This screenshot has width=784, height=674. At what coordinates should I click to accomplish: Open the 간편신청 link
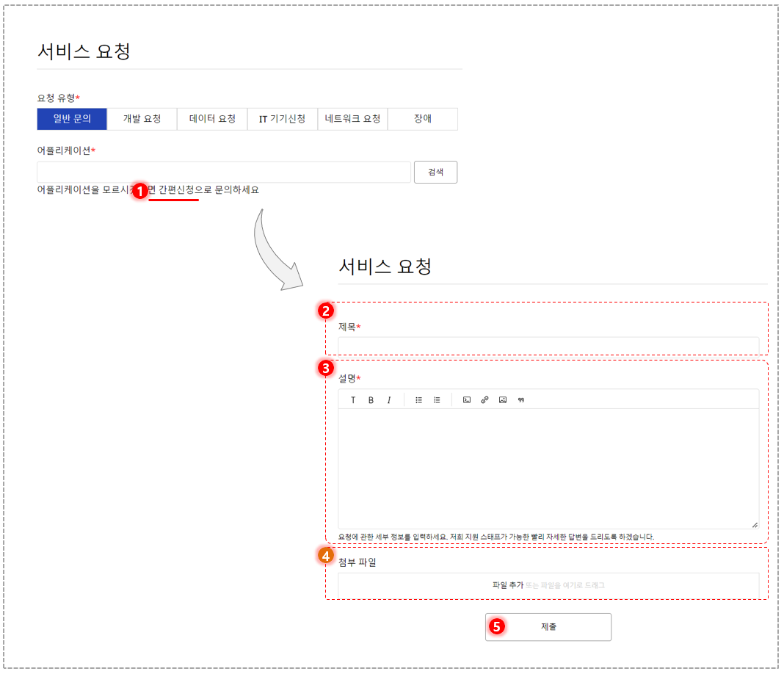coord(176,190)
